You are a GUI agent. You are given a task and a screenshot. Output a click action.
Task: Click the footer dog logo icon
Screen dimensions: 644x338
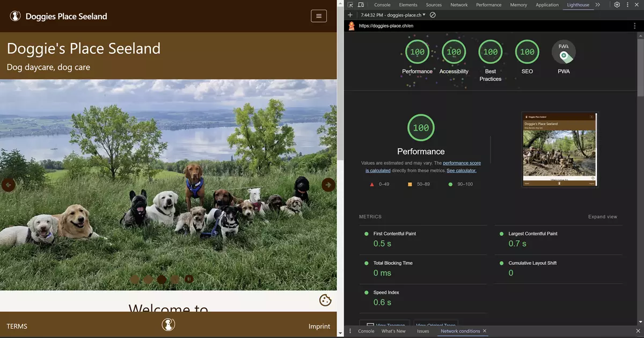click(x=169, y=325)
